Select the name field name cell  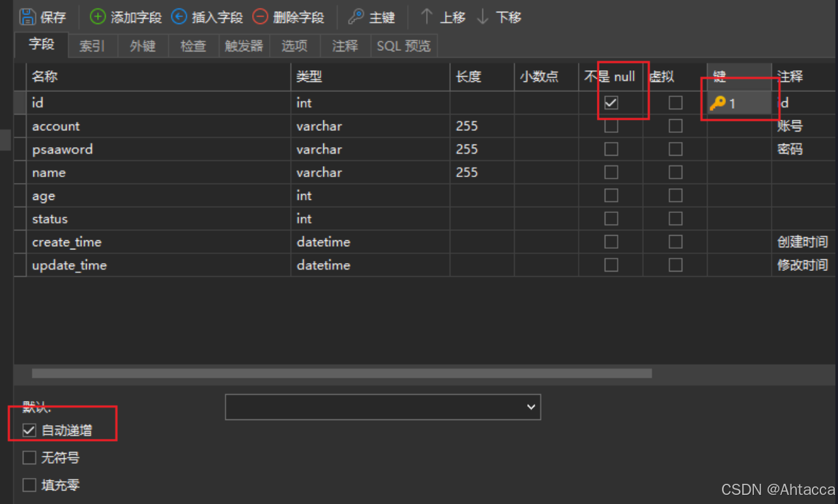(x=158, y=173)
